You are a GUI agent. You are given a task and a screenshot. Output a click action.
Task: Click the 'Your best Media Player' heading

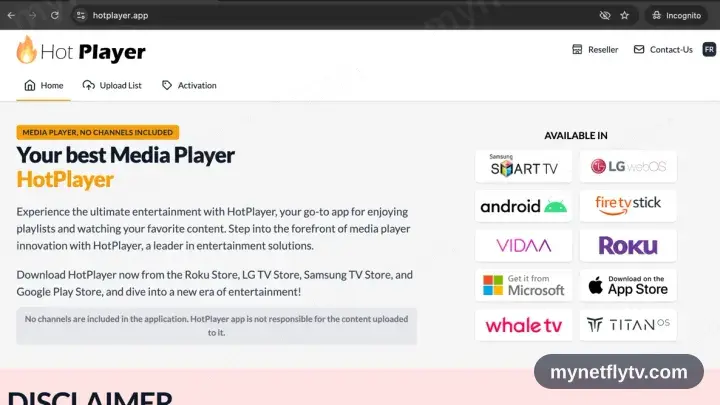click(x=125, y=155)
